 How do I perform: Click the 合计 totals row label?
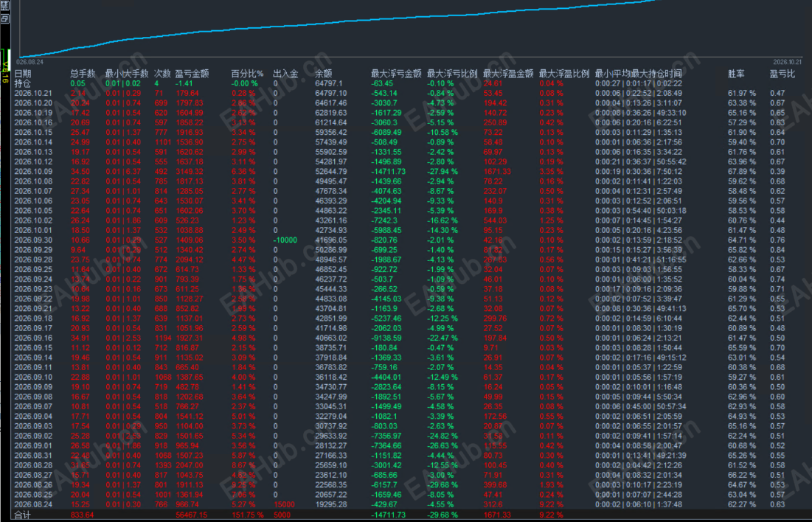(22, 515)
